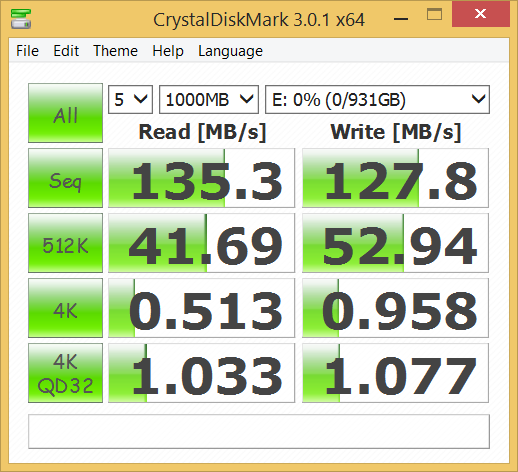Viewport: 518px width, 472px height.
Task: Open the Theme menu
Action: (115, 51)
